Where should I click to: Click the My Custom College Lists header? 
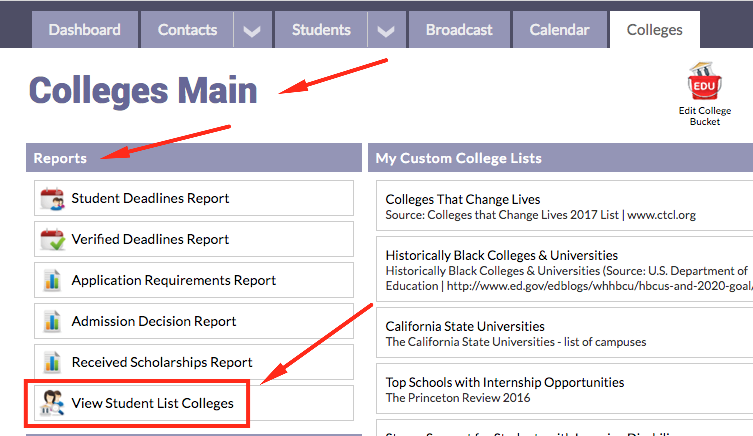click(560, 157)
